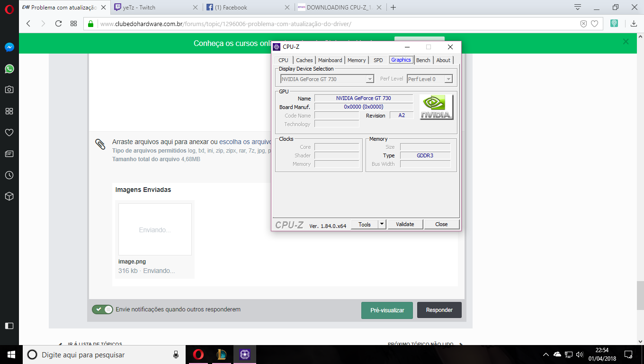Open Windows Start menu
This screenshot has height=364, width=644.
(x=11, y=355)
